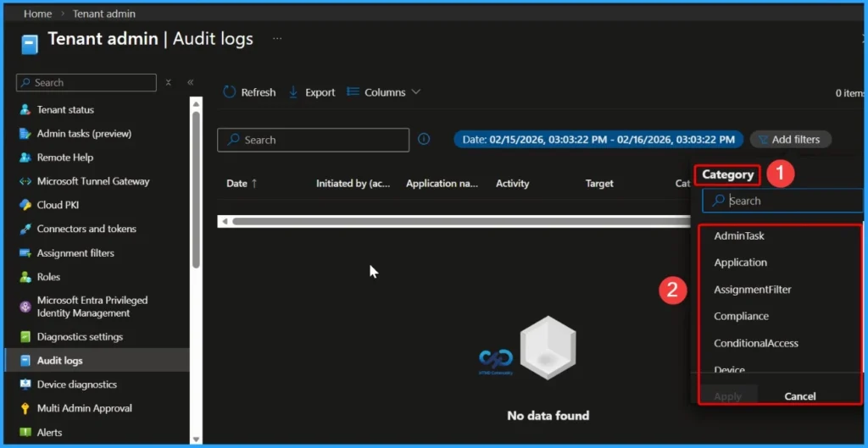Click the horizontal scrollbar left arrow

point(224,221)
